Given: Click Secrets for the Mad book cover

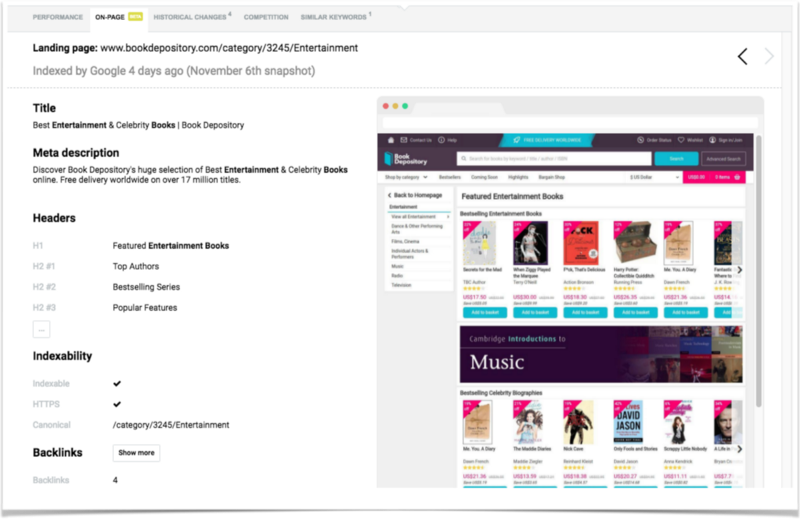Looking at the screenshot, I should (x=480, y=243).
